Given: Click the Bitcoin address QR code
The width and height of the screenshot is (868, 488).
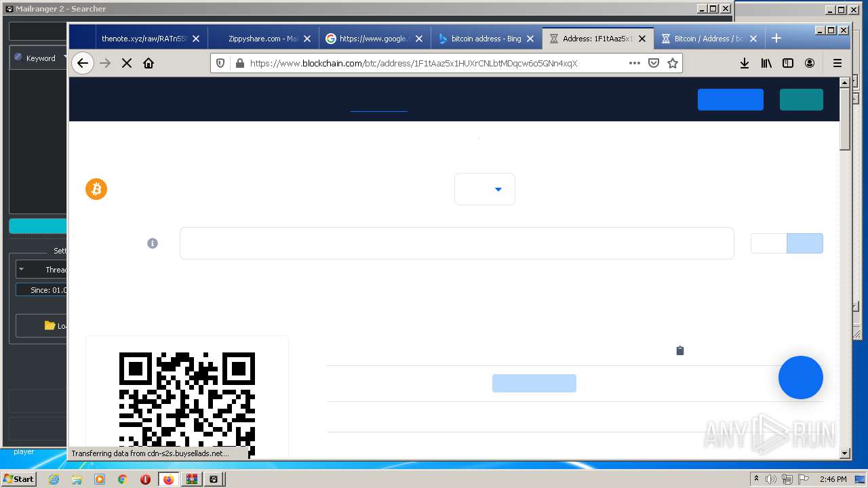Looking at the screenshot, I should tap(187, 404).
